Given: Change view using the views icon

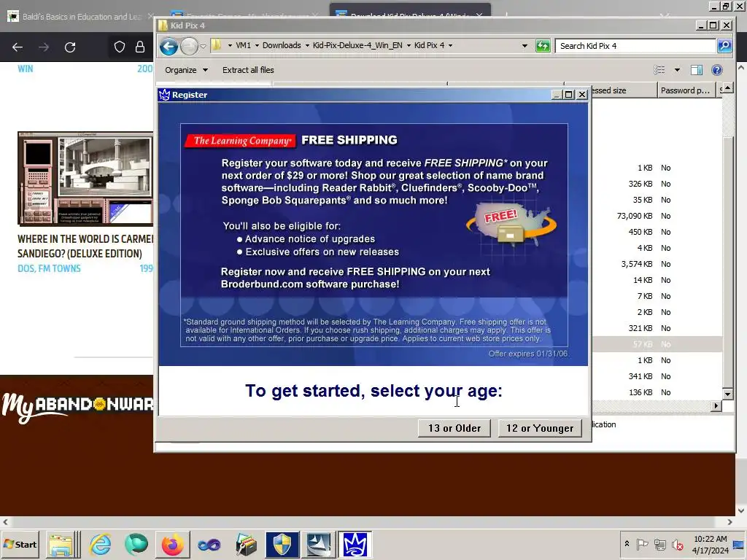Looking at the screenshot, I should point(659,70).
